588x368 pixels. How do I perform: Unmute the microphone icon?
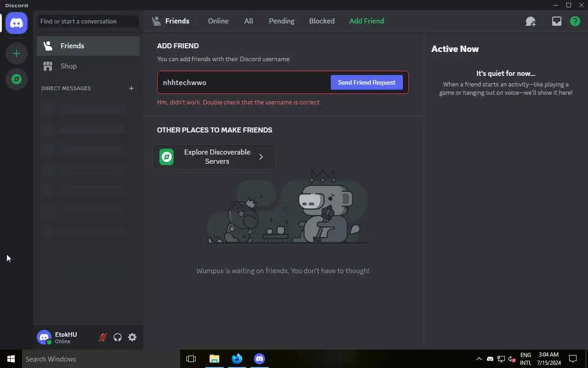tap(103, 337)
